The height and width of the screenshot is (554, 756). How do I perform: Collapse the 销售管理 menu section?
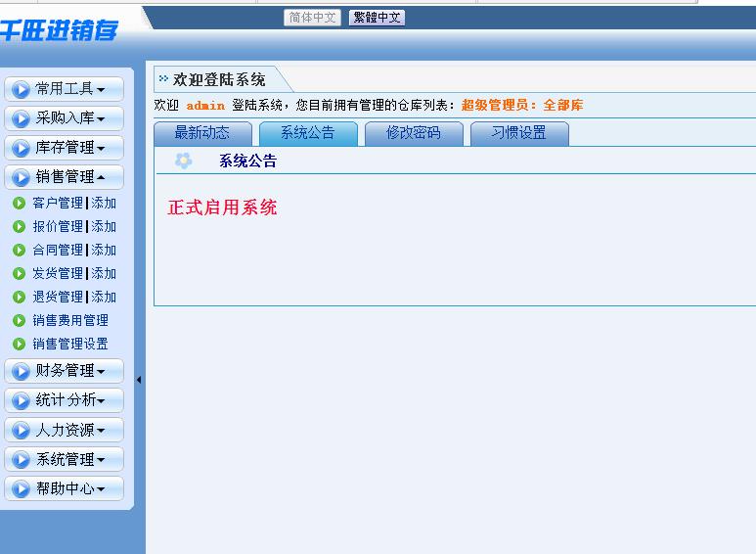click(x=65, y=177)
